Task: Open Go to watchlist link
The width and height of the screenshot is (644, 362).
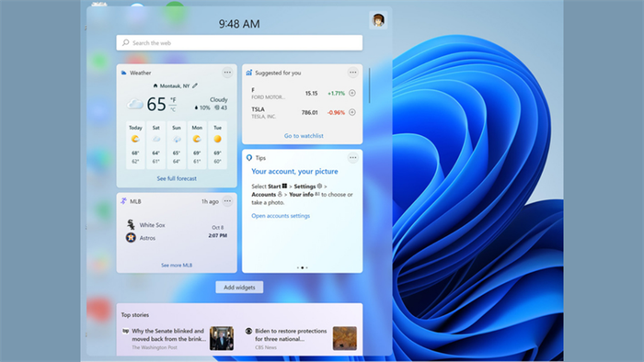Action: pyautogui.click(x=304, y=136)
